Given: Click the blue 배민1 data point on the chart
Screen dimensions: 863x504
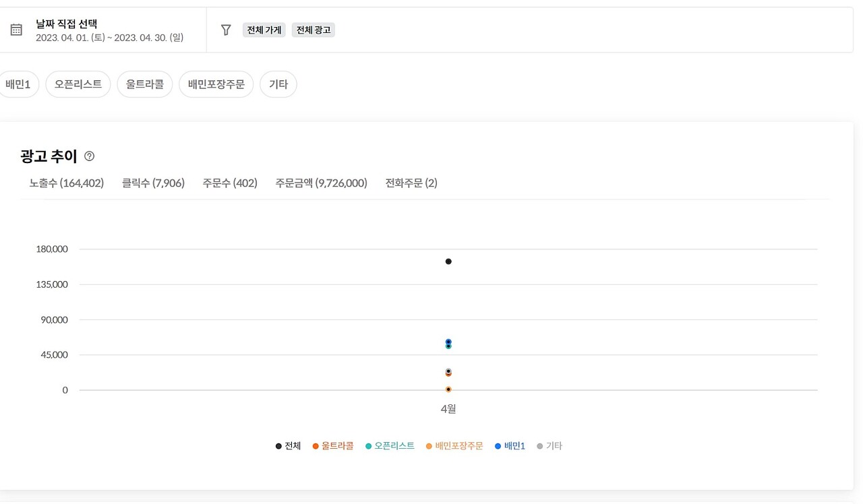Looking at the screenshot, I should click(448, 342).
